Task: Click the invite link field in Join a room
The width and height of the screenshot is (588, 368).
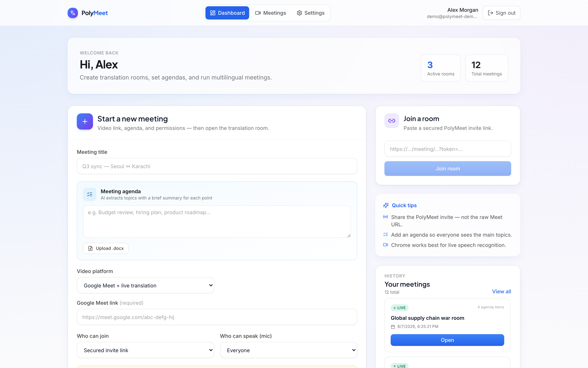Action: tap(448, 149)
